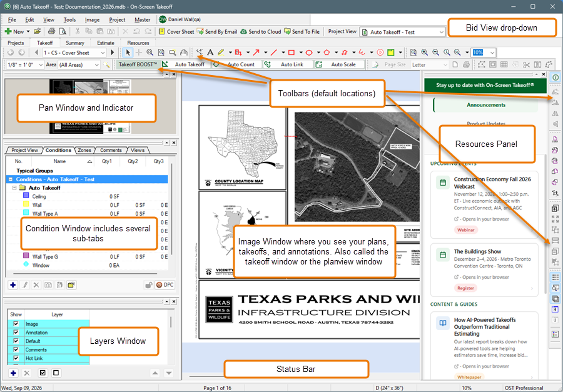Click the Cover Sheet button
Viewport: 563px width, 392px height.
click(176, 32)
